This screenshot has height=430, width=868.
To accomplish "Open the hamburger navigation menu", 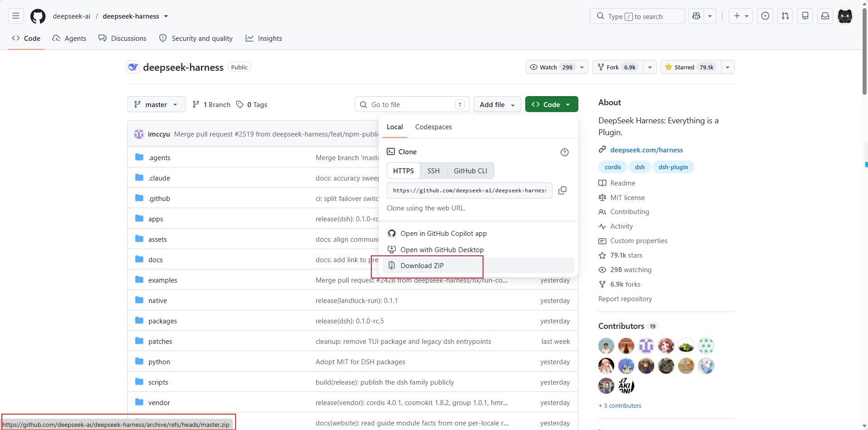I will (x=16, y=16).
